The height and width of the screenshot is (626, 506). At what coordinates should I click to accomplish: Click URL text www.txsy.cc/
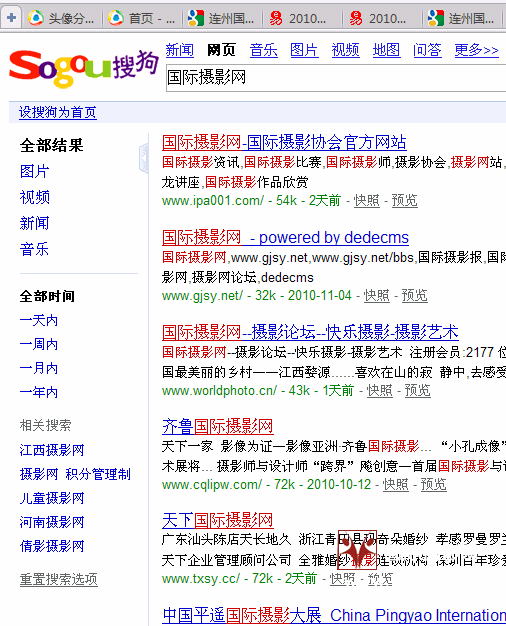tap(201, 578)
